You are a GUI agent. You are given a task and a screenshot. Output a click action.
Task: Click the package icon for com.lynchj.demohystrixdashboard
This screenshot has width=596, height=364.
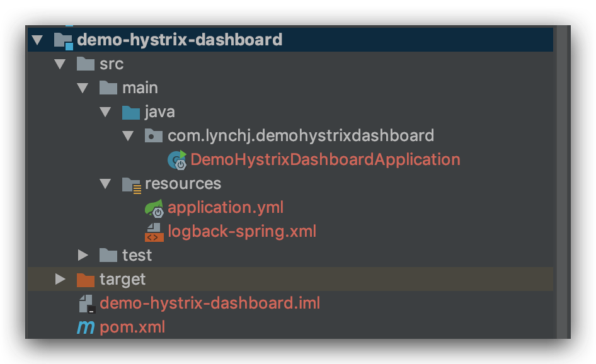tap(154, 136)
